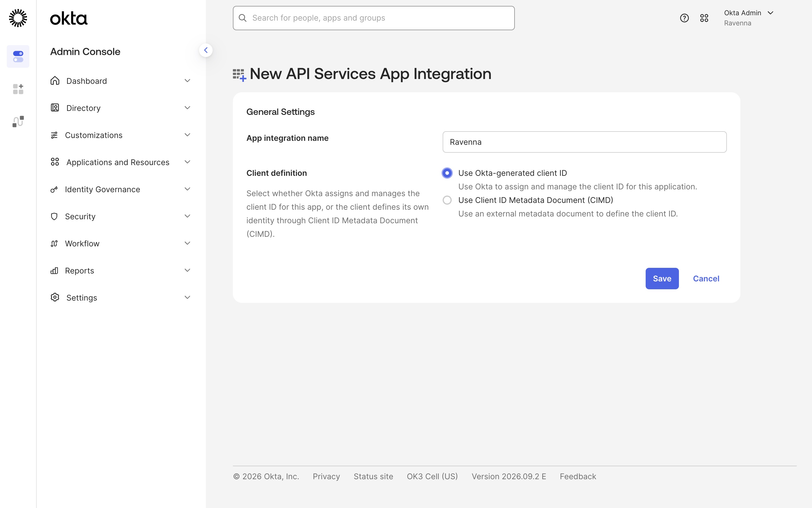Screen dimensions: 812x508
Task: Click the Client definition label
Action: point(277,173)
